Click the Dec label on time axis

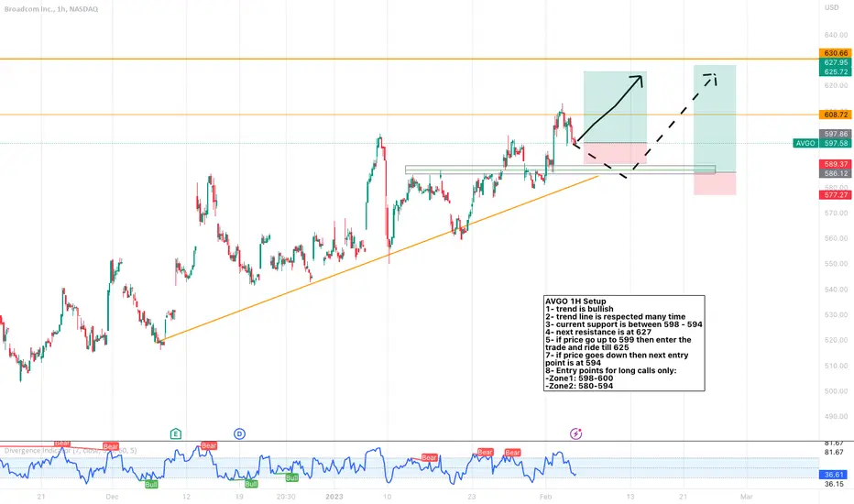tap(112, 497)
